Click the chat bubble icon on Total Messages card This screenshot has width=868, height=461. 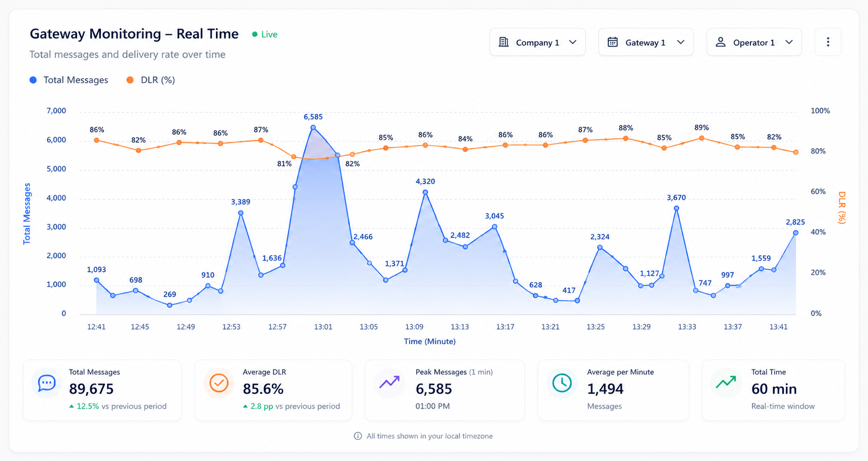(46, 383)
